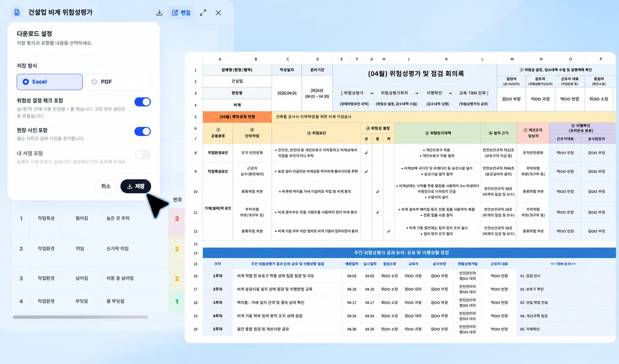The height and width of the screenshot is (364, 619).
Task: Click the green score 1 cell
Action: [x=177, y=301]
